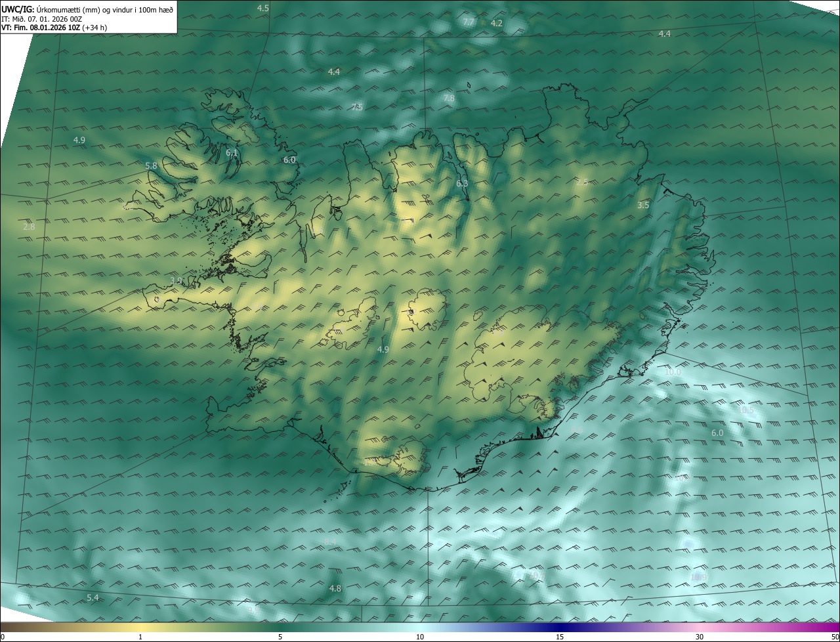Click the '15' tick on color scale
This screenshot has height=642, width=840.
click(560, 637)
